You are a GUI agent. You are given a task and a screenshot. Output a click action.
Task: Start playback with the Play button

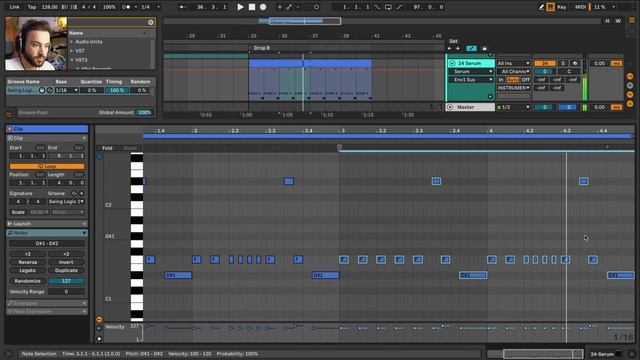tap(240, 7)
